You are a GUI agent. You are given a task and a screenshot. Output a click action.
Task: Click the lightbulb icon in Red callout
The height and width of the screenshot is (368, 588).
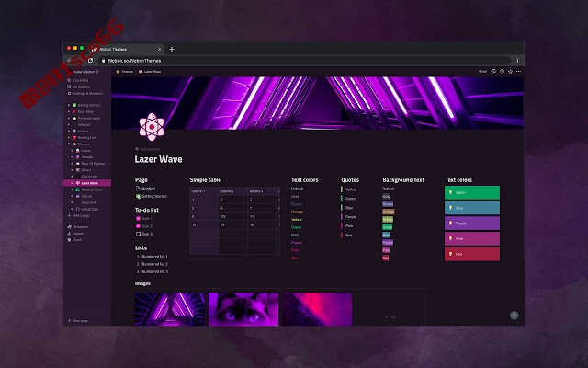point(450,254)
